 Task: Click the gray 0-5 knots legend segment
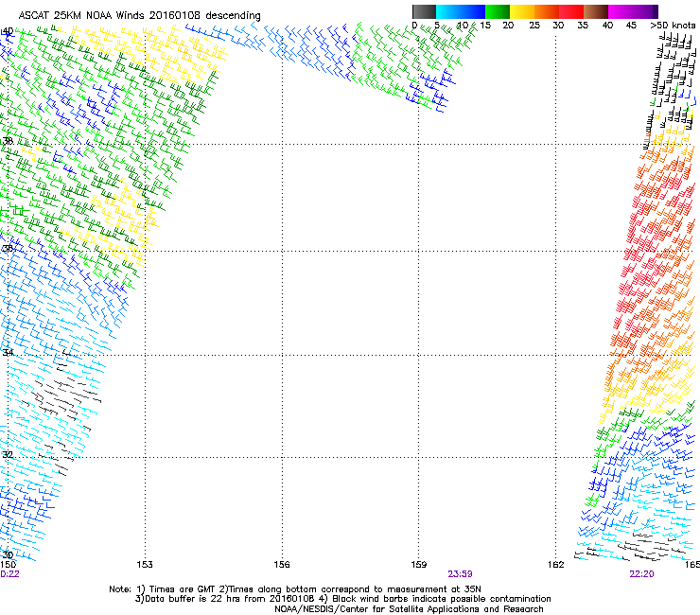pyautogui.click(x=424, y=11)
